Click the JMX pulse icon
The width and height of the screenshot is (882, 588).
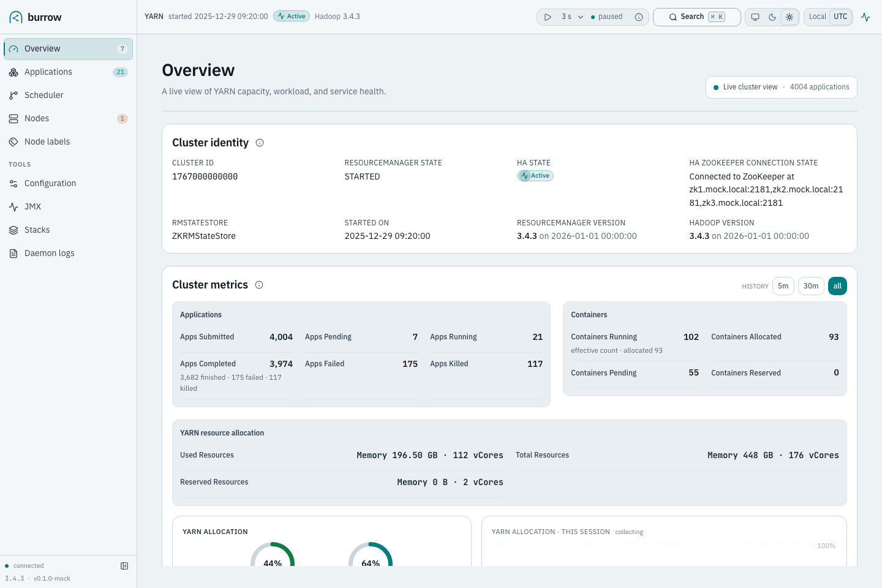coord(13,207)
